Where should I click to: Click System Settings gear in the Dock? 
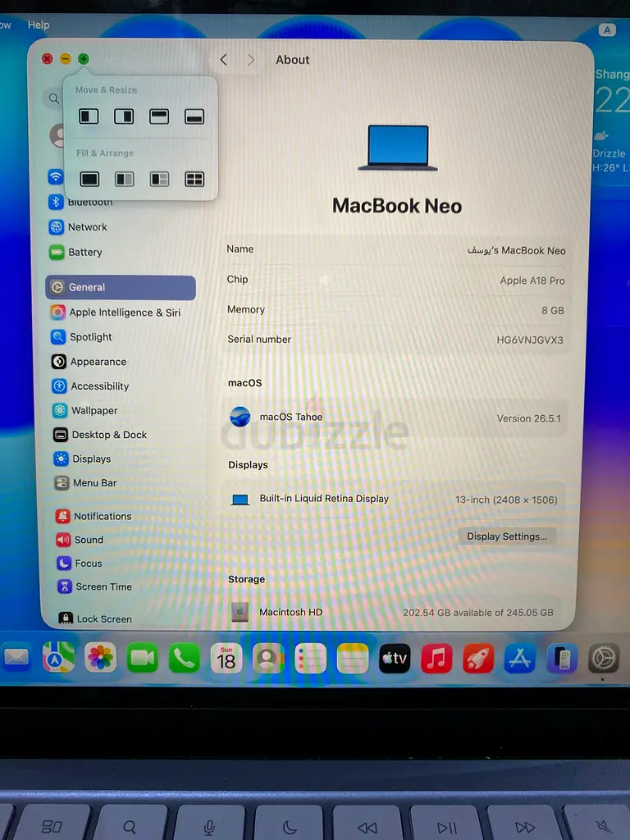click(x=604, y=659)
